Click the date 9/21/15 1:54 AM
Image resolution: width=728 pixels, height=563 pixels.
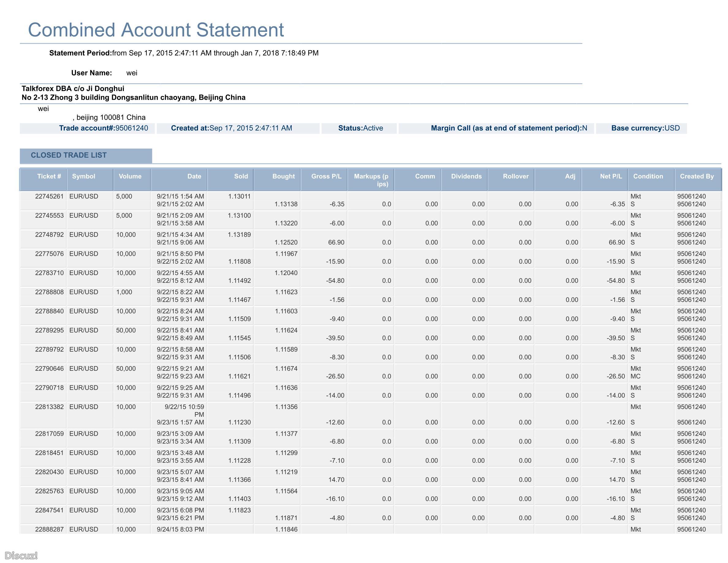(x=180, y=197)
